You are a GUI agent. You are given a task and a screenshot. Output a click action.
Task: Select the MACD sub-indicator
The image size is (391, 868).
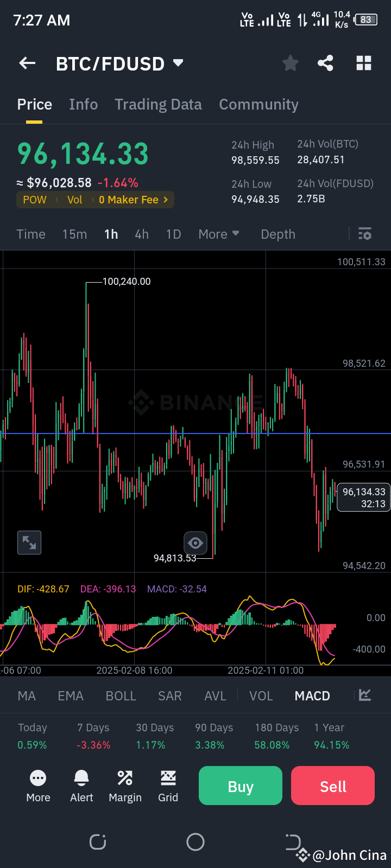pyautogui.click(x=312, y=696)
